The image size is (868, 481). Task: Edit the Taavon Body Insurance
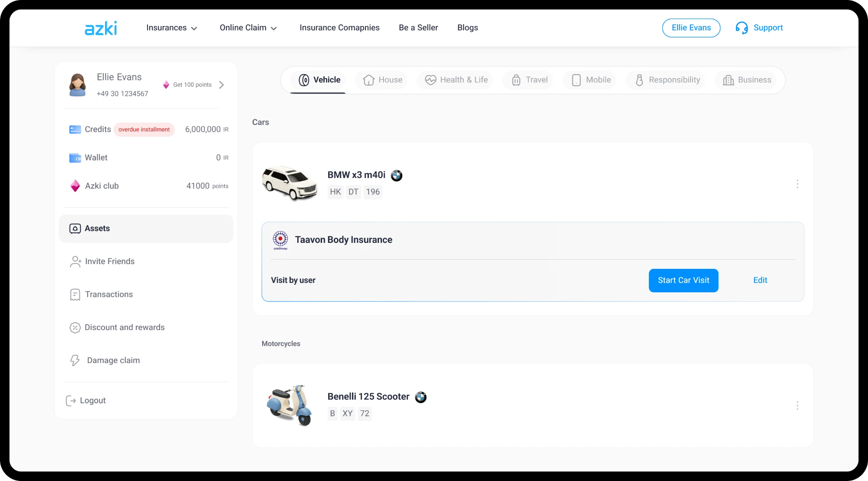click(x=760, y=280)
